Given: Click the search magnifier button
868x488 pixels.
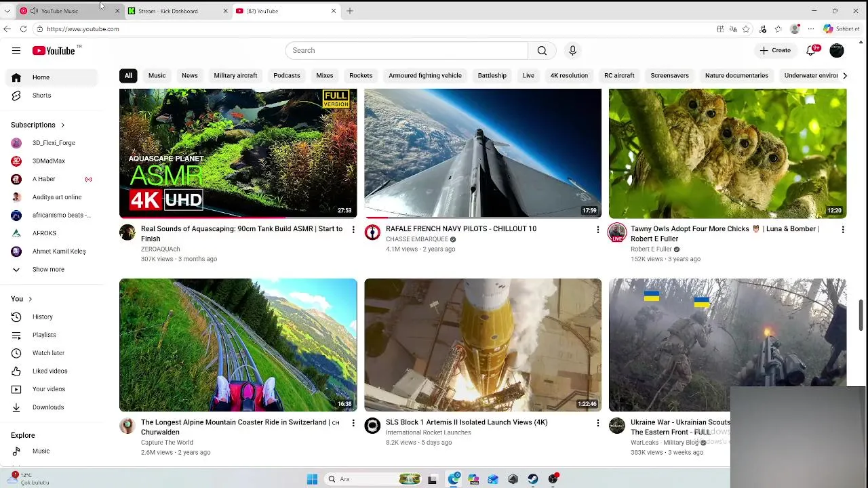Looking at the screenshot, I should pos(542,50).
